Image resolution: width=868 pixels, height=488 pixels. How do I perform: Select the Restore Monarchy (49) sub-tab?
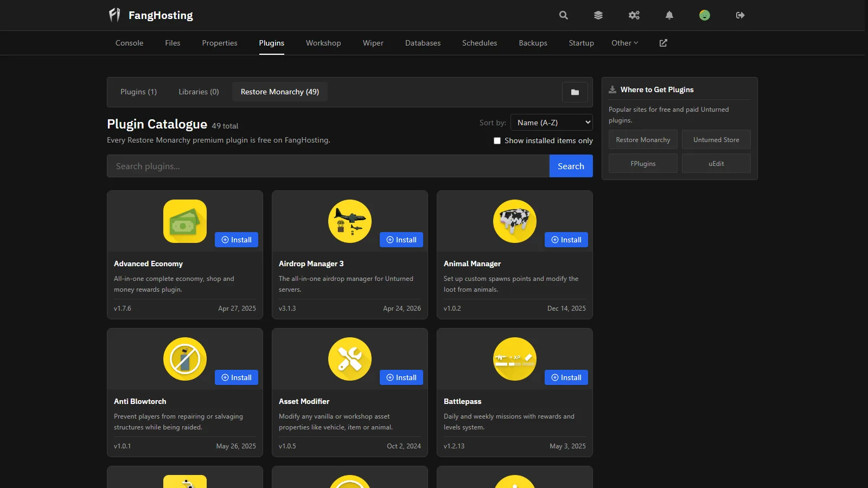[x=280, y=92]
